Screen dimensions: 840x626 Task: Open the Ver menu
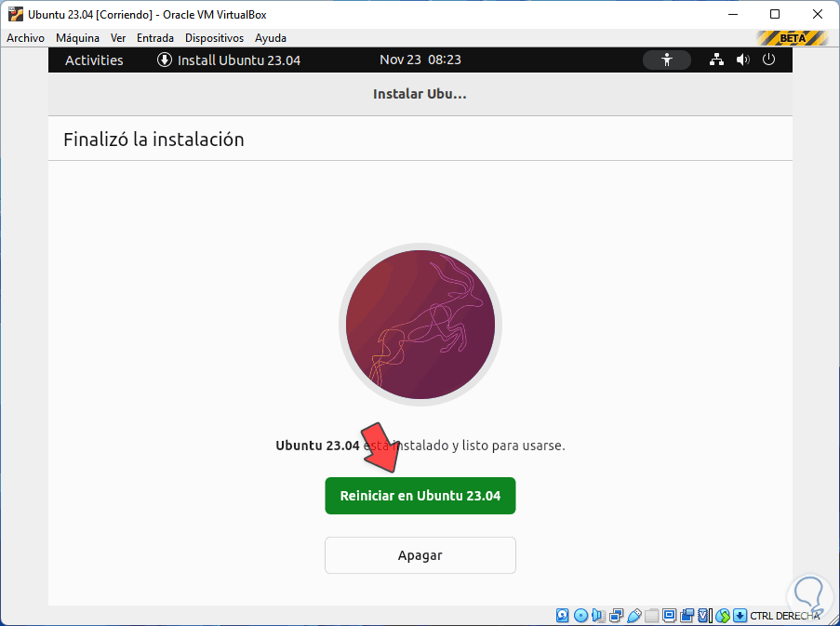(118, 38)
